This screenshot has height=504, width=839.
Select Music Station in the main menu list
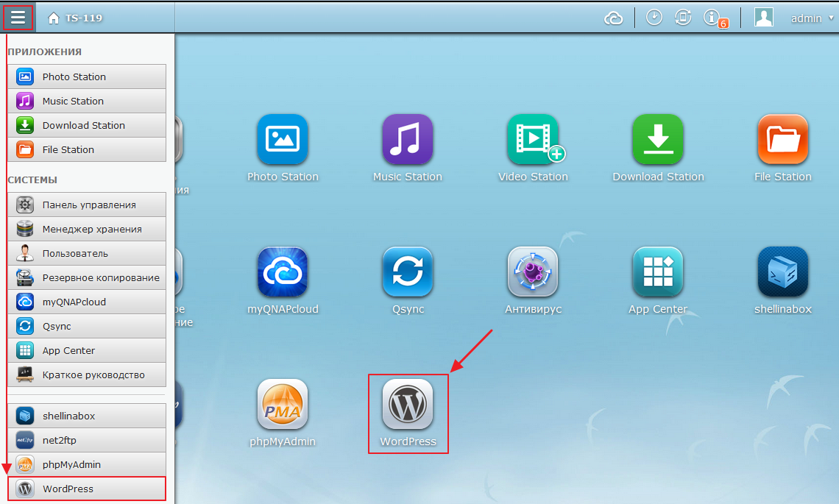[87, 101]
